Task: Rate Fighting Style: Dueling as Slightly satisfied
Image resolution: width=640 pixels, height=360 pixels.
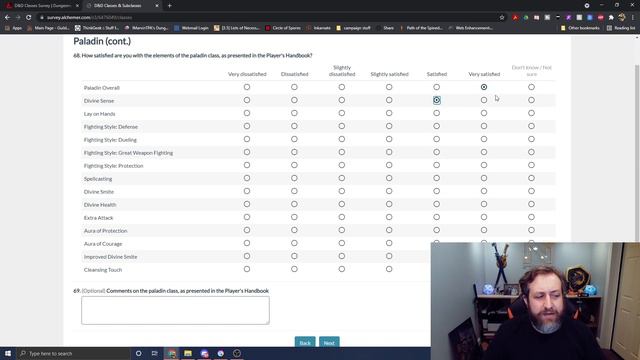Action: click(389, 139)
